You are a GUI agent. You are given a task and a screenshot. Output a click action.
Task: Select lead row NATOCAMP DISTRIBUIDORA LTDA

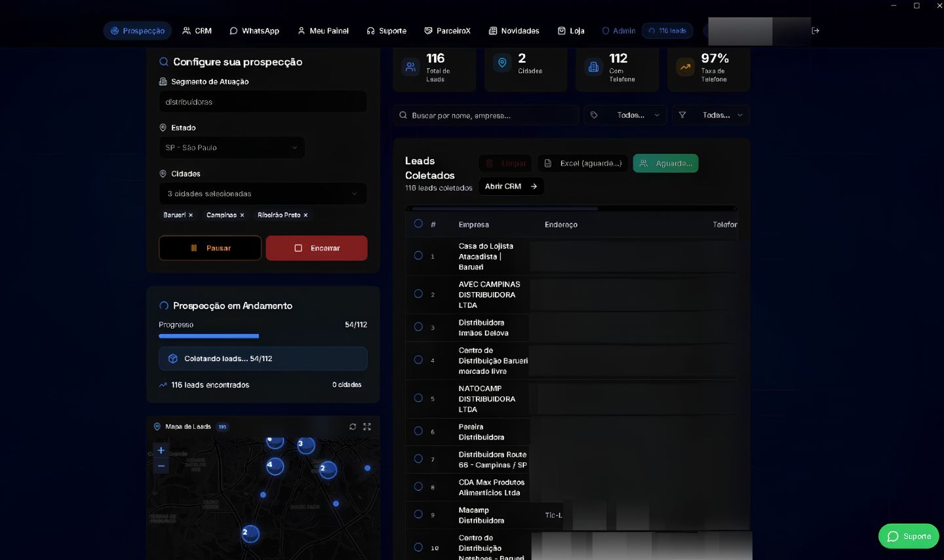[x=418, y=398]
